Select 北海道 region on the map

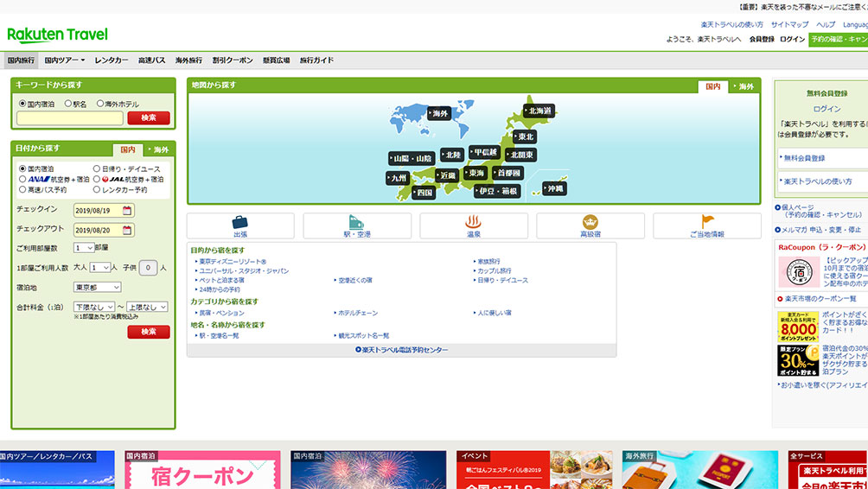point(539,111)
